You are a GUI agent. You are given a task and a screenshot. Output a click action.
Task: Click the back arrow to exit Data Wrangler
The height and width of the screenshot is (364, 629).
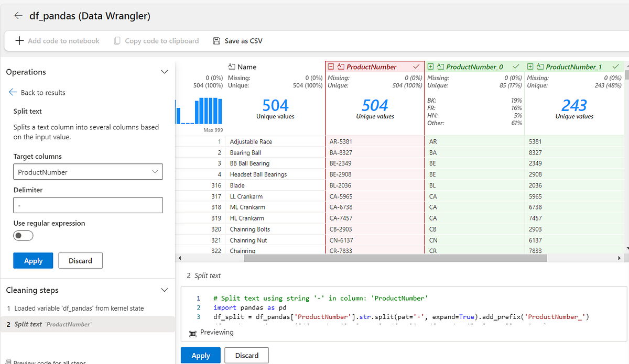(x=18, y=15)
